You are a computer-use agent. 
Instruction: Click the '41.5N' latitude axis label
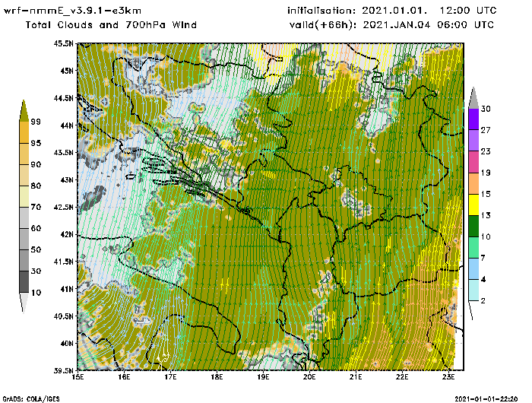pyautogui.click(x=63, y=262)
